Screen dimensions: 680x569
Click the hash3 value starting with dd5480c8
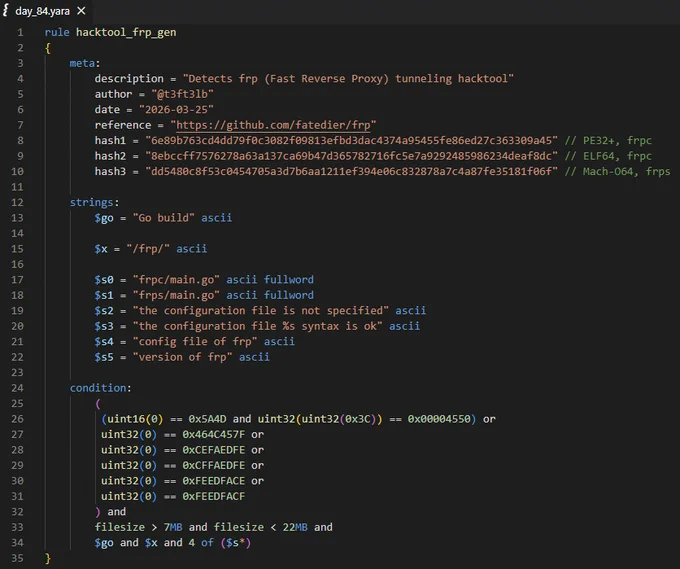click(351, 172)
